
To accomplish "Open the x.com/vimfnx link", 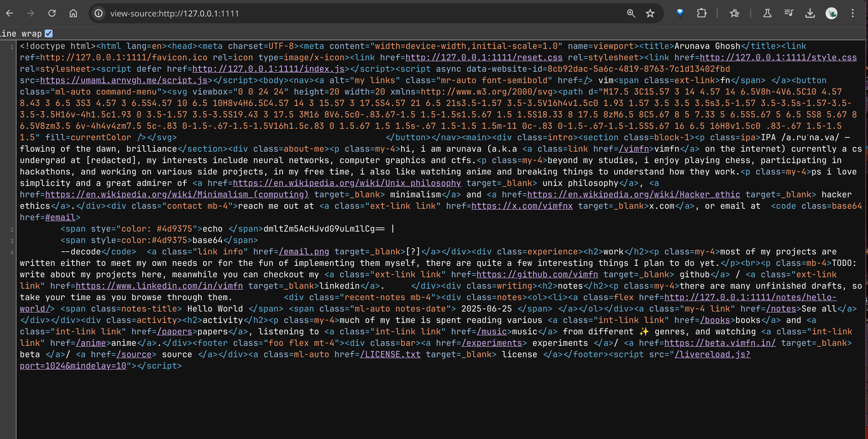I will 522,206.
